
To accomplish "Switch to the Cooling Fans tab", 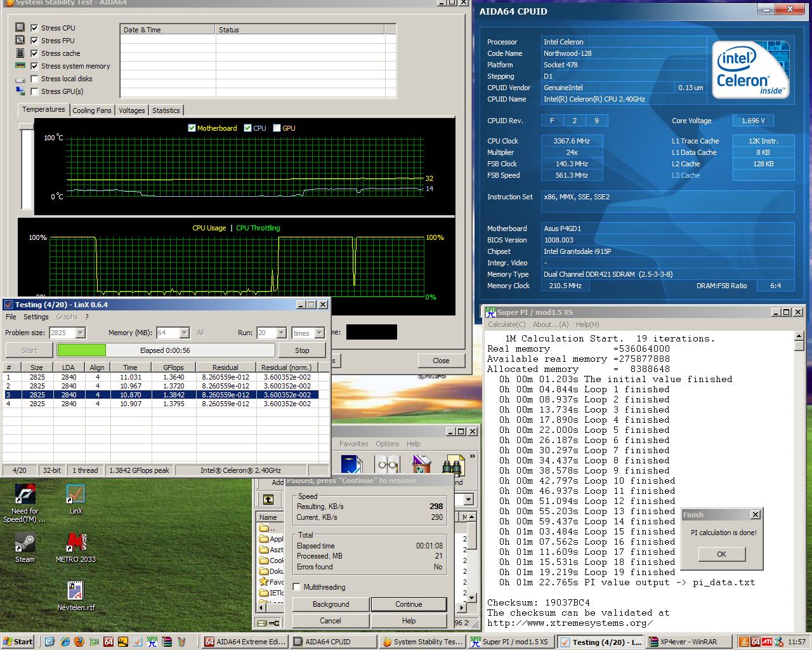I will coord(91,110).
